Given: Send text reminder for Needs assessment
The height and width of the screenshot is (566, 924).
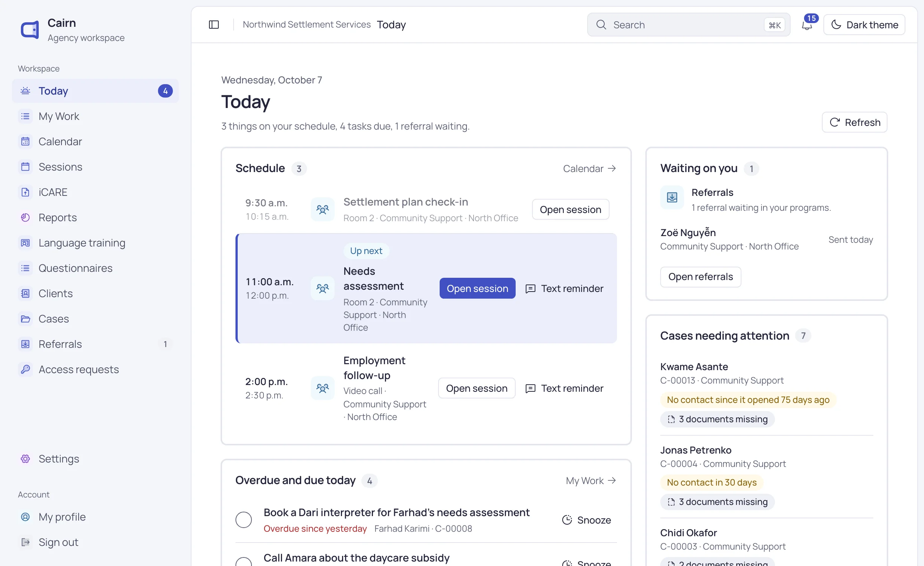Looking at the screenshot, I should (x=565, y=288).
